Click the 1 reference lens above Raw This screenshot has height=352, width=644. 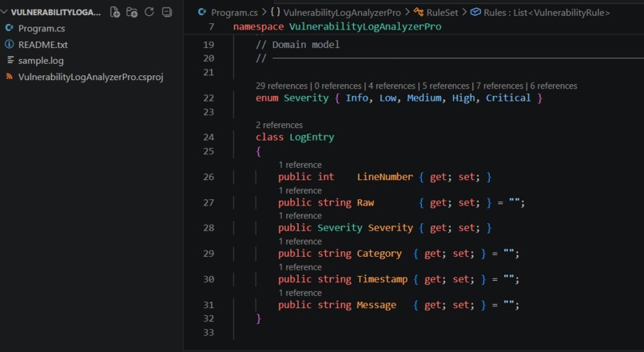300,191
